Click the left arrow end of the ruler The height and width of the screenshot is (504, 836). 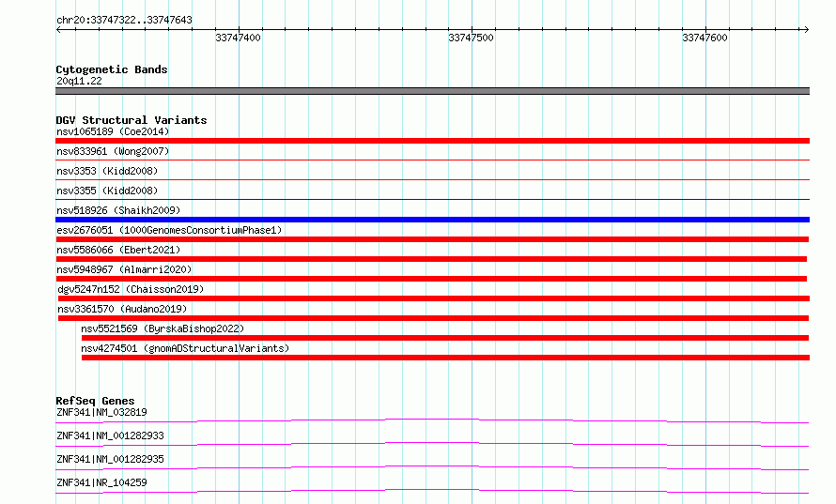(58, 30)
